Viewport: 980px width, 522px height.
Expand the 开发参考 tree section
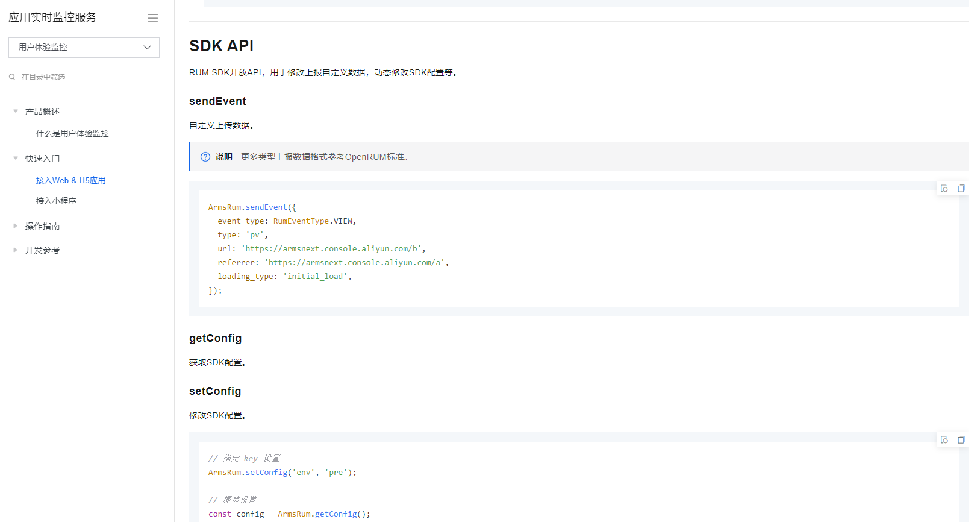(16, 250)
